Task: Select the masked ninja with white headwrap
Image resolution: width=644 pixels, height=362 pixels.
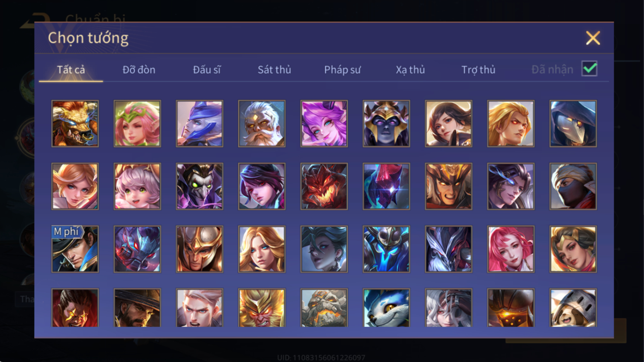Action: pos(573,186)
